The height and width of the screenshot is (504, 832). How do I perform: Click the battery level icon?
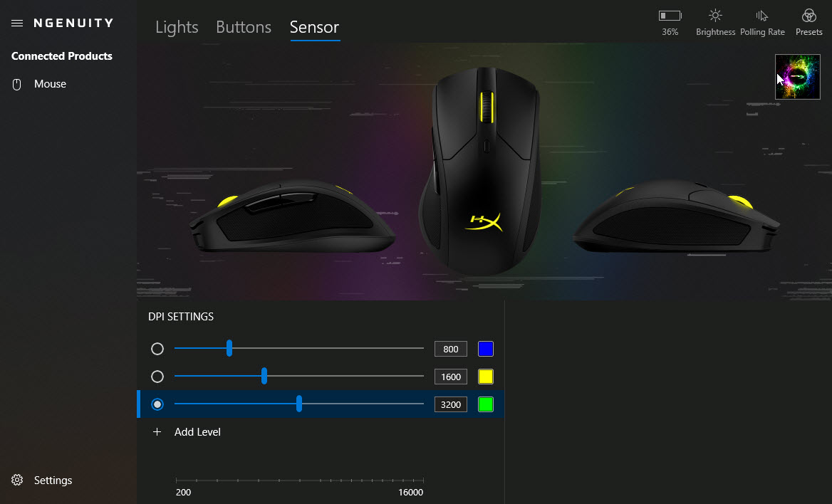(x=670, y=16)
